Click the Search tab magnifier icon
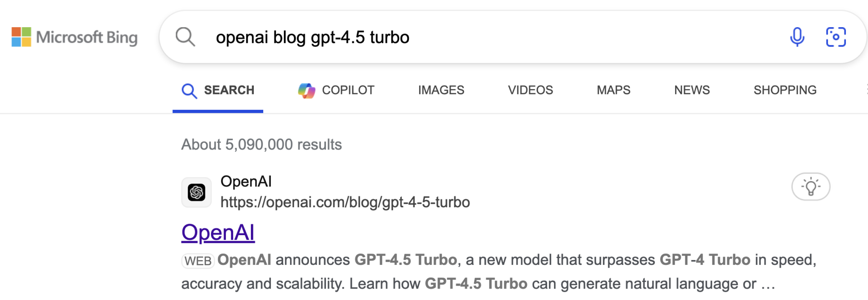Image resolution: width=868 pixels, height=300 pixels. pos(189,91)
